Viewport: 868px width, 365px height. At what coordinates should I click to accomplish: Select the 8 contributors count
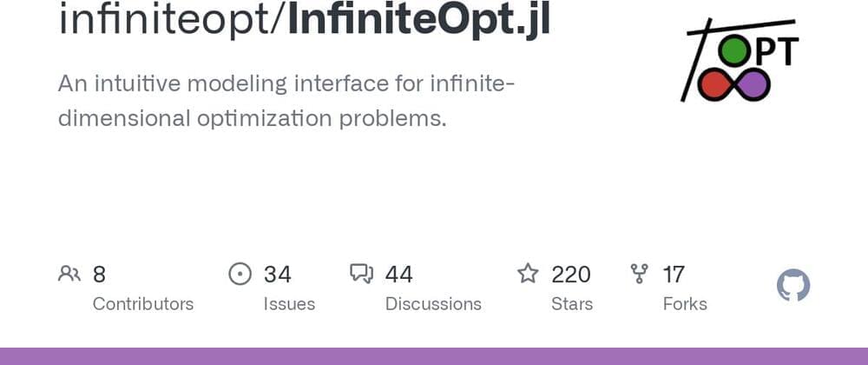pyautogui.click(x=99, y=275)
